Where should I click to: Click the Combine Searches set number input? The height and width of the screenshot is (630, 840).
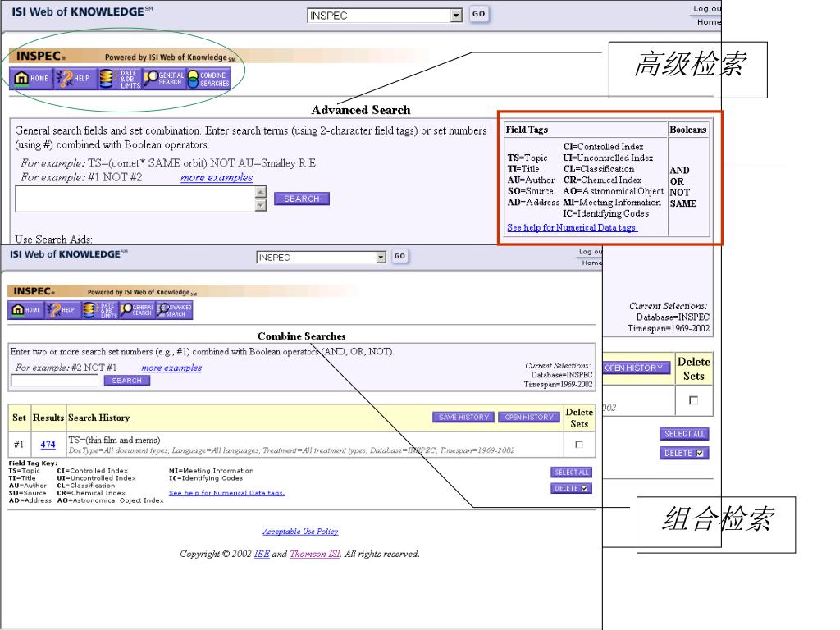coord(55,381)
